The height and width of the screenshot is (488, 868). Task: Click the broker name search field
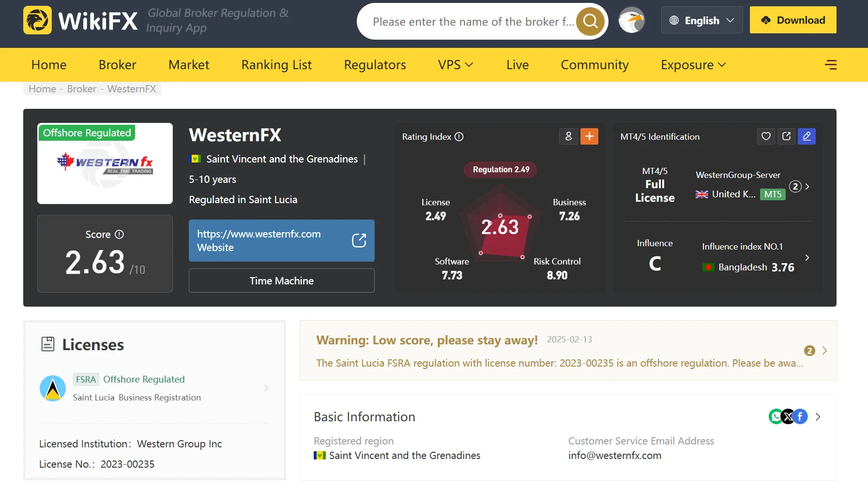pyautogui.click(x=473, y=22)
